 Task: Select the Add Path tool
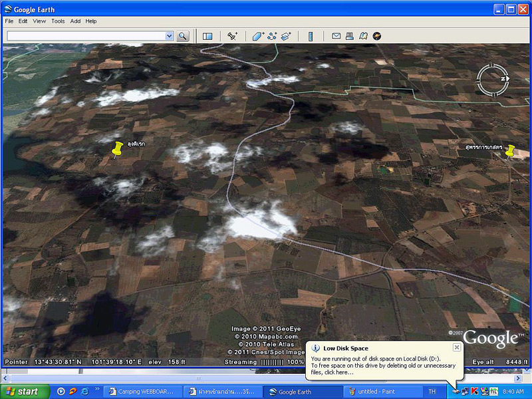tap(272, 36)
